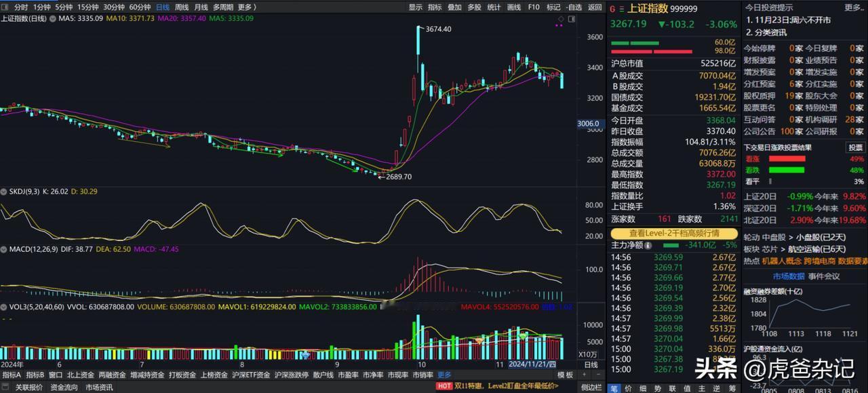Open the 画线 drawing tools
This screenshot has width=868, height=393.
click(514, 7)
